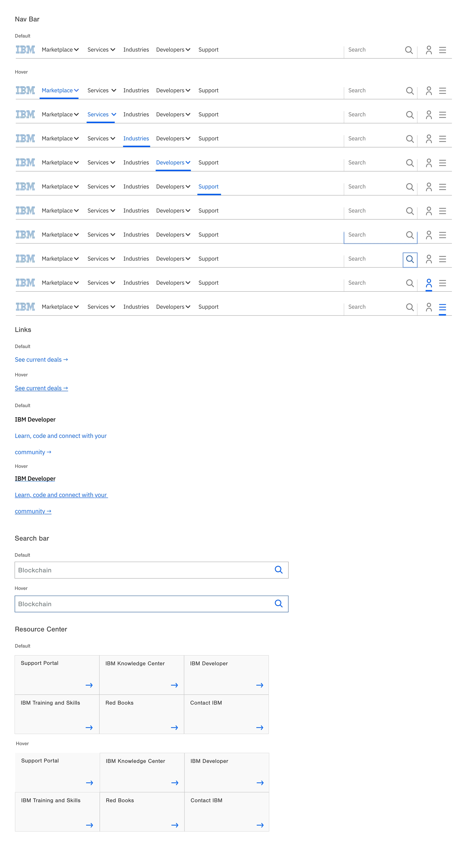Click the blue highlighted user profile icon
The image size is (463, 868).
(x=429, y=283)
